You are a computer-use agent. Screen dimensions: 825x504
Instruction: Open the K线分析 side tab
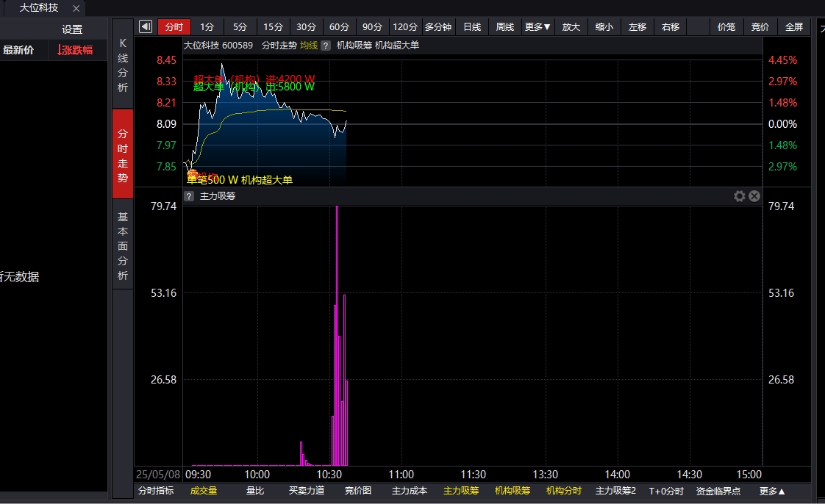123,65
